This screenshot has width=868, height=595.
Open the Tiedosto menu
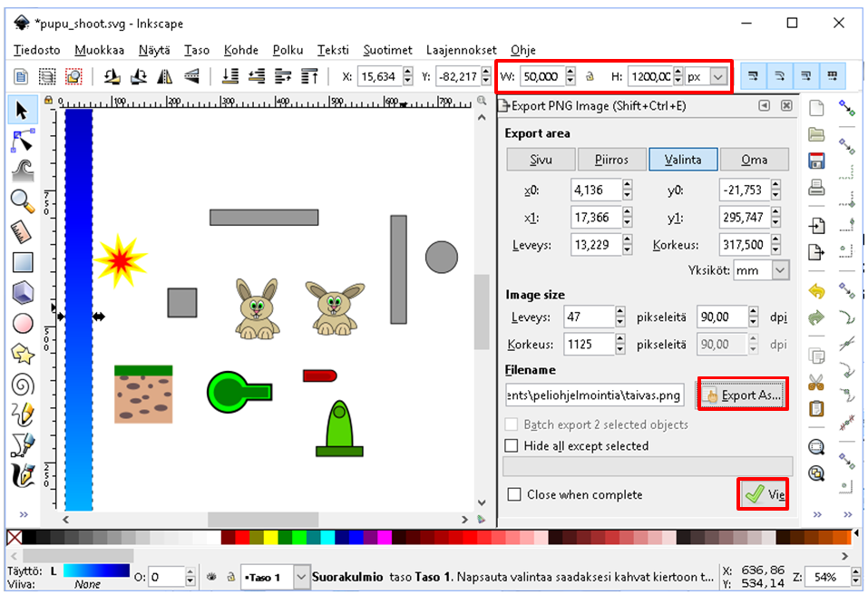[37, 50]
